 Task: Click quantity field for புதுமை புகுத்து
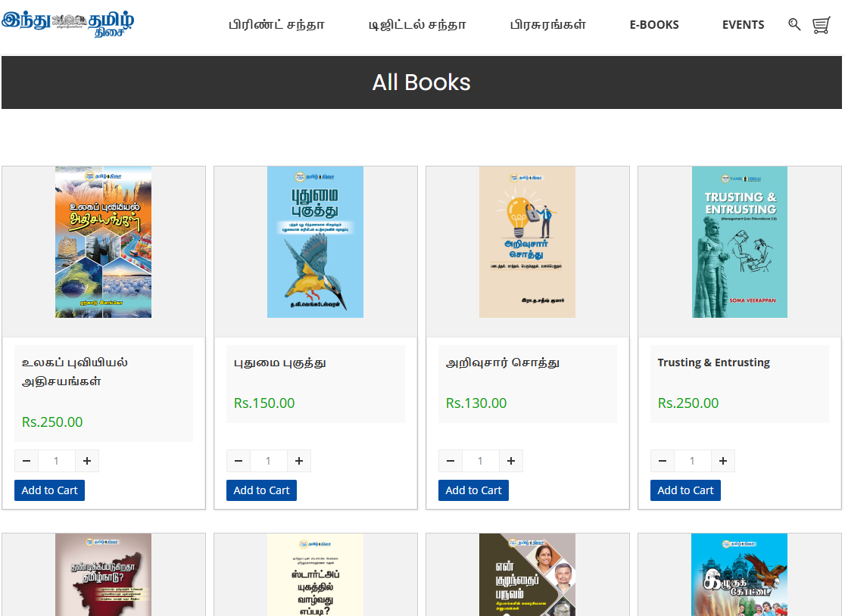click(x=268, y=461)
